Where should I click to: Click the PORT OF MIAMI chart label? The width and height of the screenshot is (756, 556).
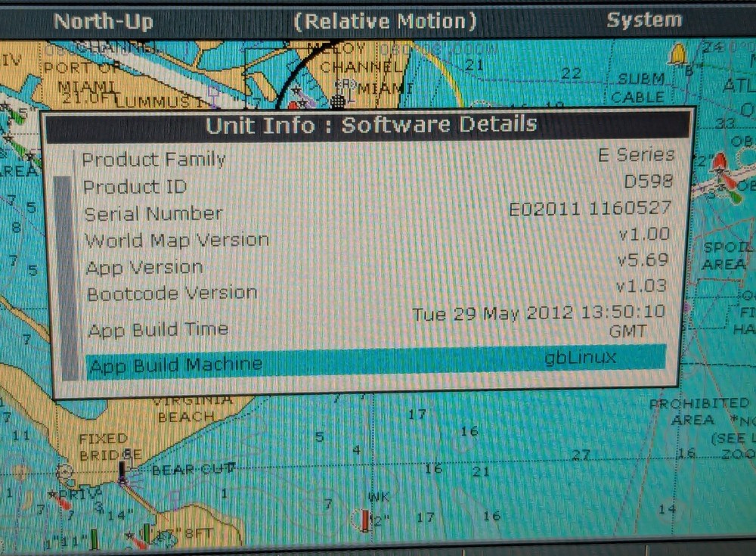point(81,77)
